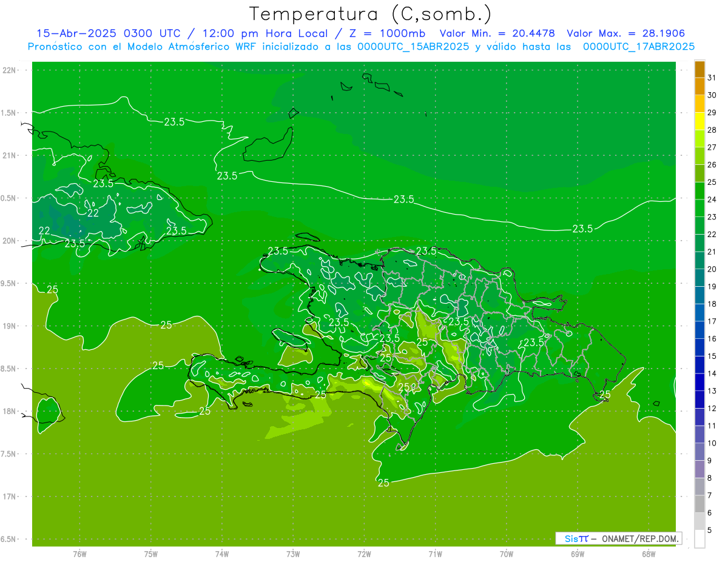Image resolution: width=728 pixels, height=562 pixels.
Task: Click the "17N" latitude axis label
Action: click(x=10, y=497)
